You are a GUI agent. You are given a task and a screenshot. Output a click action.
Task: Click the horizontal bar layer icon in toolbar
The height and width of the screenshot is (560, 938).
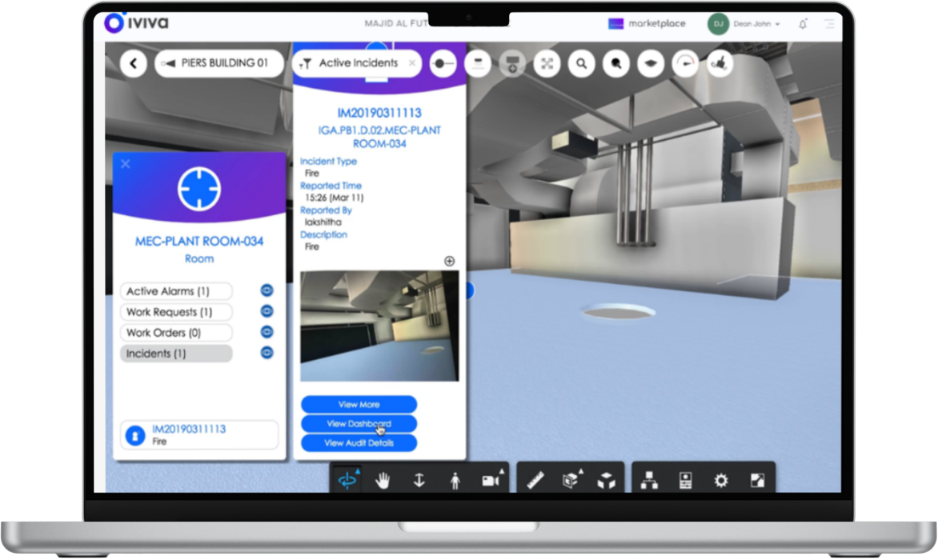[478, 63]
